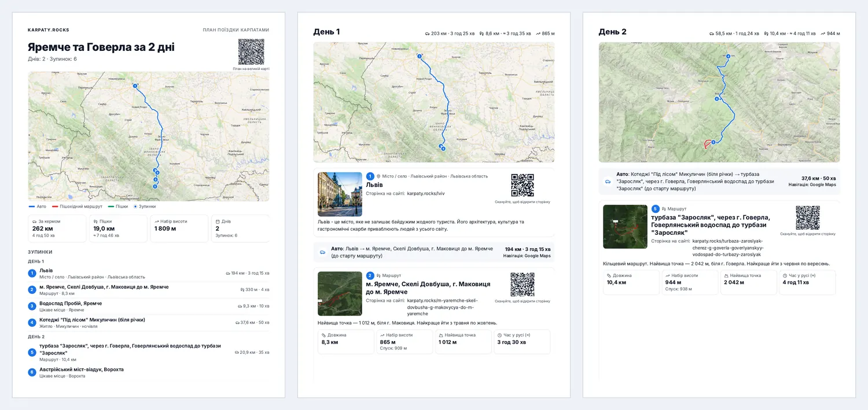Click the День 1 page heading
The height and width of the screenshot is (410, 868).
tap(326, 32)
